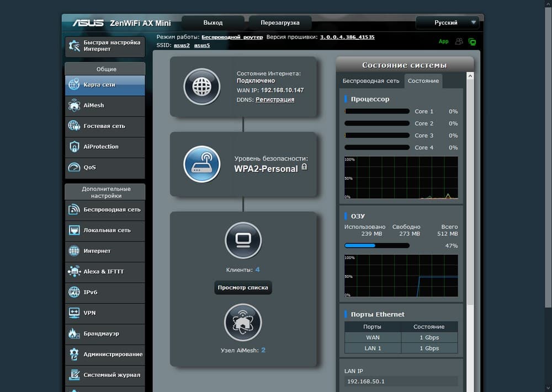552x392 pixels.
Task: Open the Гостевая сеть menu label
Action: [104, 126]
